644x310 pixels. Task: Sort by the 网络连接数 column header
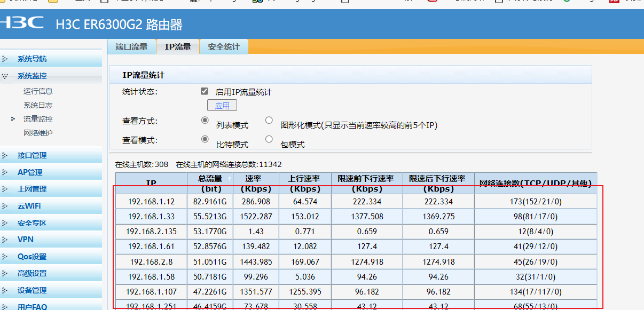pyautogui.click(x=536, y=183)
